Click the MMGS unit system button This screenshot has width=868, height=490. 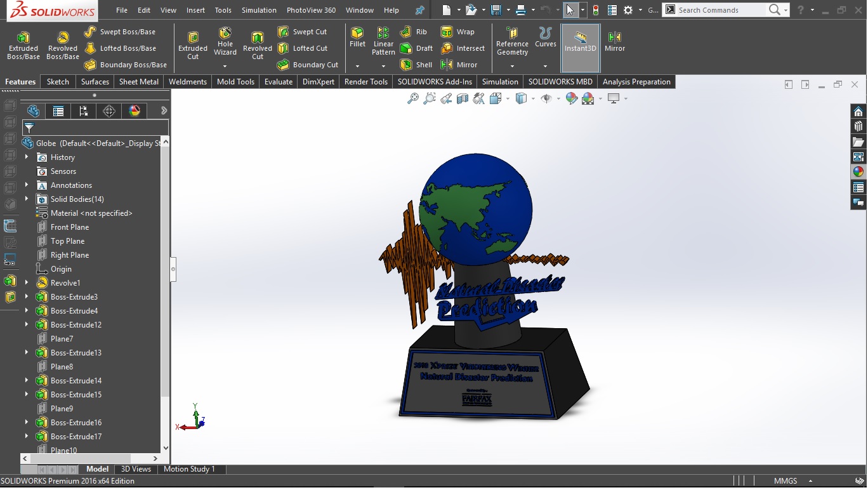[x=785, y=481]
